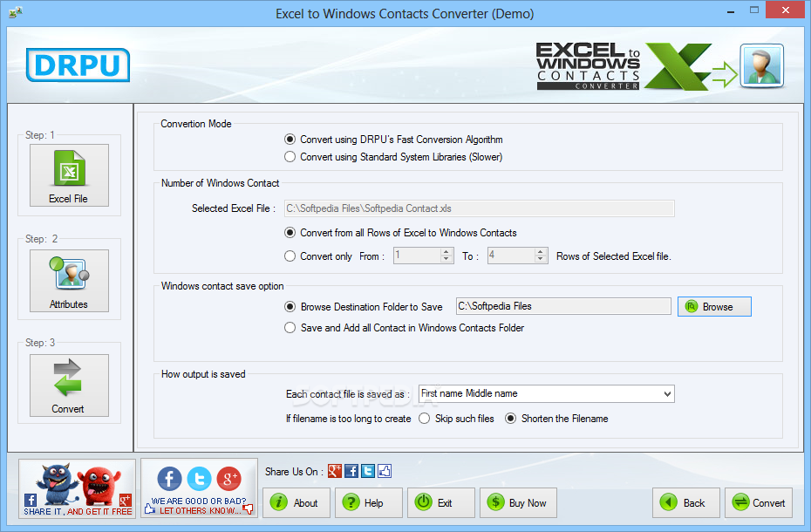Click large round Facebook icon in banner
The image size is (811, 532).
170,479
